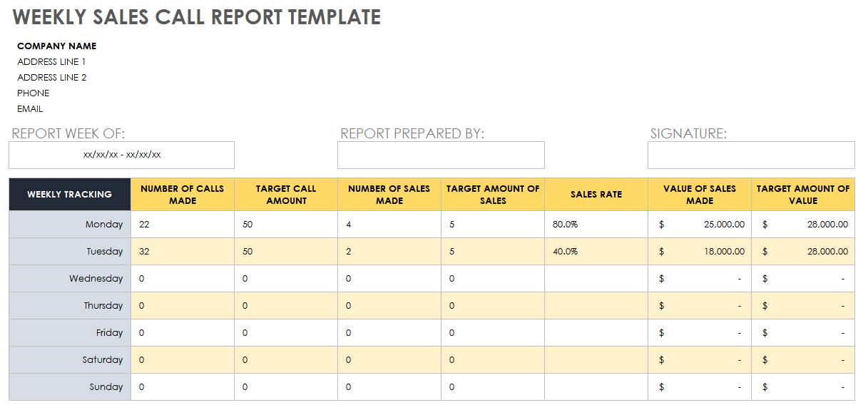Select Tuesday's calls made cell showing 32
Image resolution: width=868 pixels, height=405 pixels.
tap(183, 252)
